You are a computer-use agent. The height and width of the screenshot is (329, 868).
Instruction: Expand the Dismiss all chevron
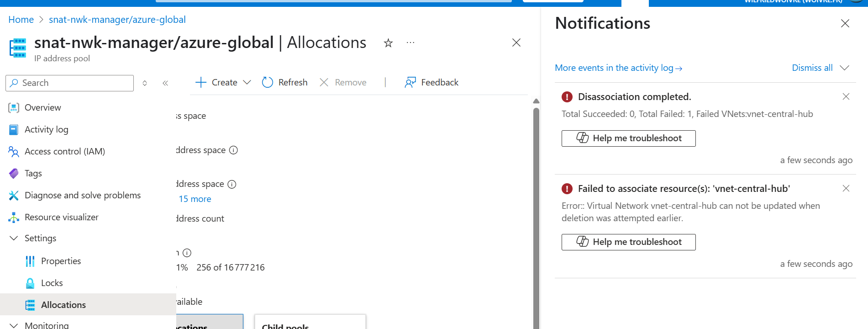[845, 68]
